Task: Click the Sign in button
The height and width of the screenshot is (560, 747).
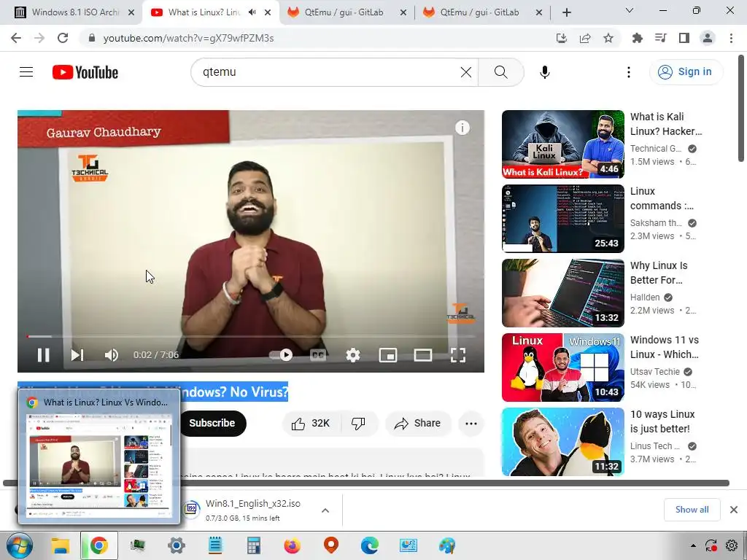Action: pyautogui.click(x=686, y=72)
